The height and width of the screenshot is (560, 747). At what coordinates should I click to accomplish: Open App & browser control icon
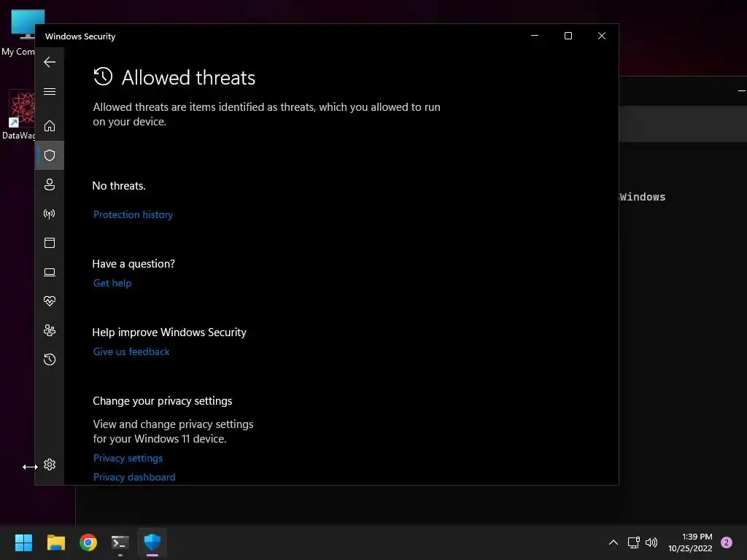50,243
